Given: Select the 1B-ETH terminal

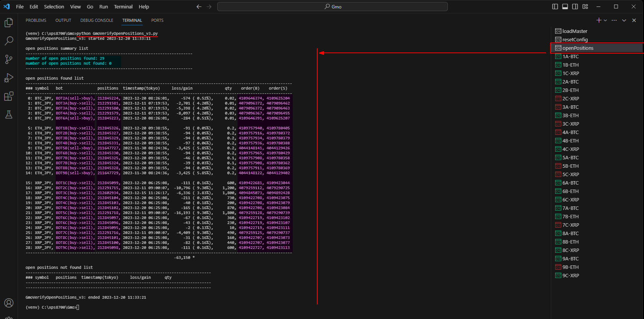Looking at the screenshot, I should point(597,65).
